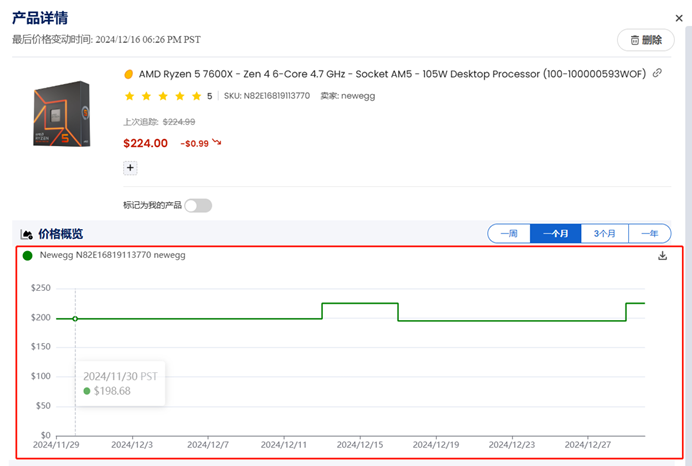Click the $250 y-axis label

coord(41,288)
